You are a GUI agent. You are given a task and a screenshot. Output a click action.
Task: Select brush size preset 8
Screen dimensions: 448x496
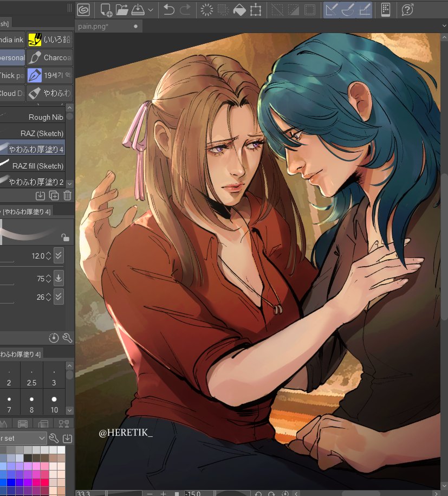31,403
